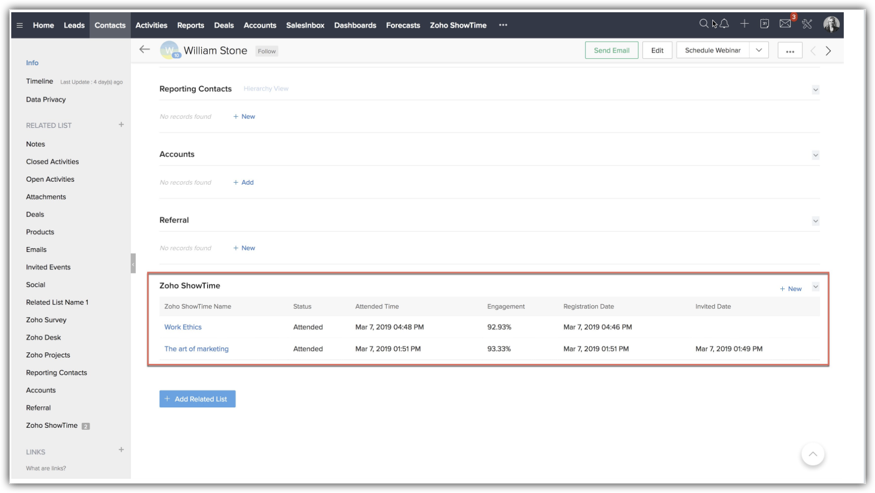Jump to Closed Activities in sidebar

pos(52,161)
